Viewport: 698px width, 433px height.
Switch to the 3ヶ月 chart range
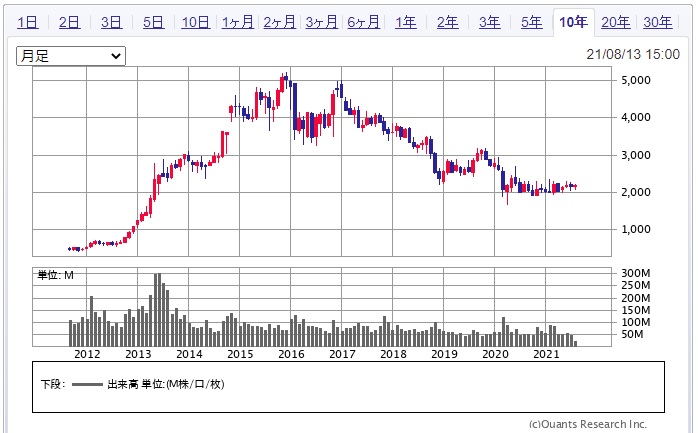321,22
